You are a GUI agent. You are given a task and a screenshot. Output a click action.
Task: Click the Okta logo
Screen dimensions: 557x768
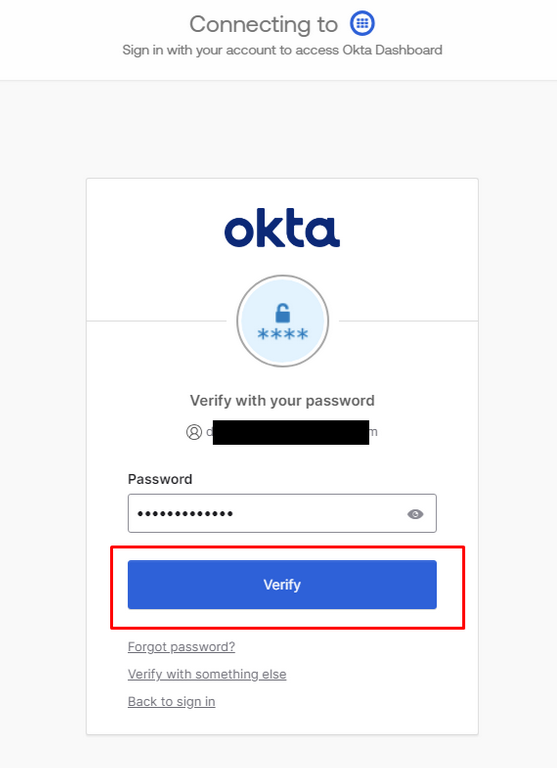[x=282, y=228]
